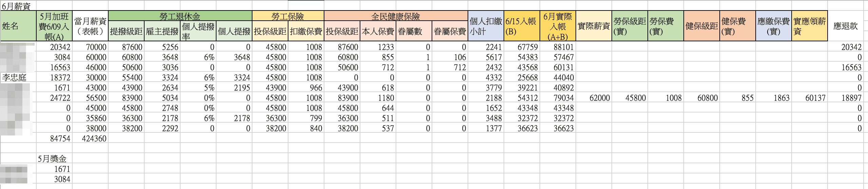Click the overtime cell 18372
The image size is (868, 189).
tap(54, 78)
